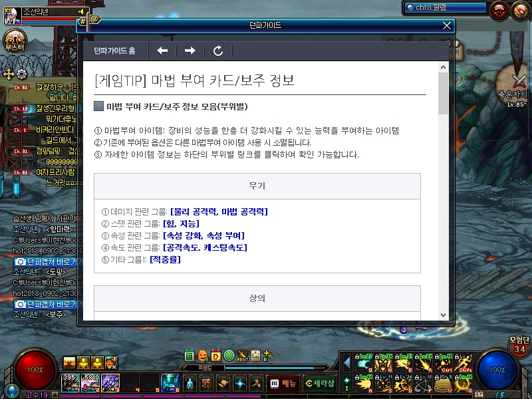Click the 적중률 link
Viewport: 532px width, 399px height.
click(x=165, y=259)
